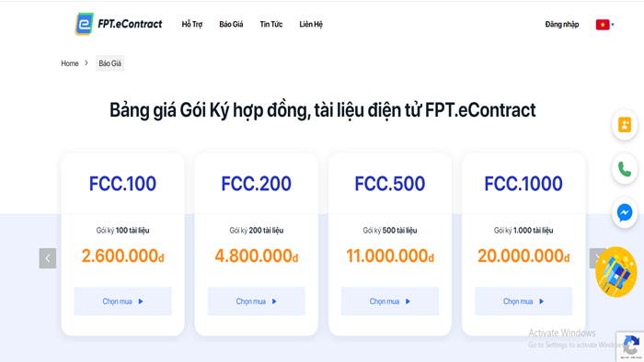Click the reCAPTCHA badge icon
This screenshot has height=362, width=644.
pos(630,346)
